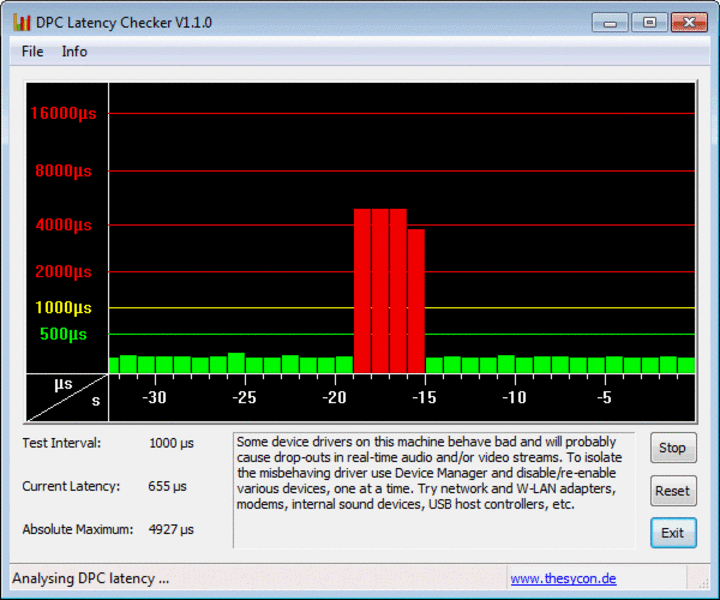
Task: Click the -30 time axis label
Action: (154, 398)
